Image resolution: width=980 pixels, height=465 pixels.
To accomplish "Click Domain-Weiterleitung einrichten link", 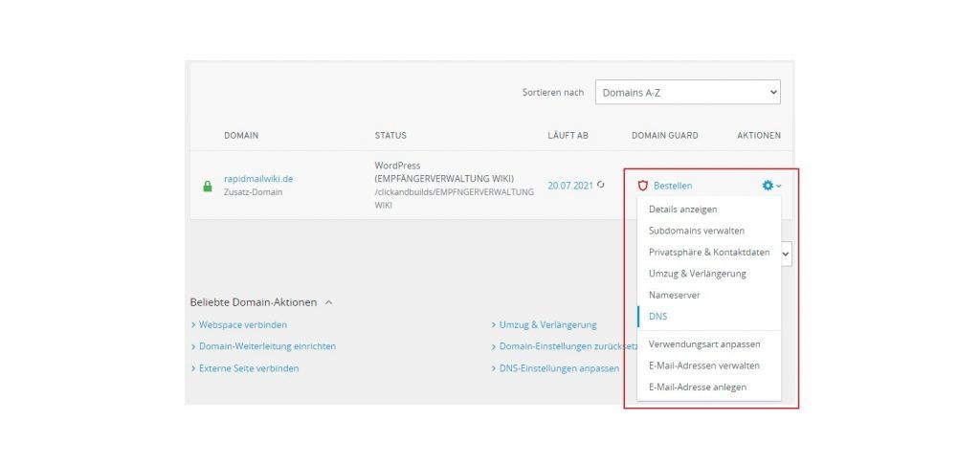I will pyautogui.click(x=267, y=346).
